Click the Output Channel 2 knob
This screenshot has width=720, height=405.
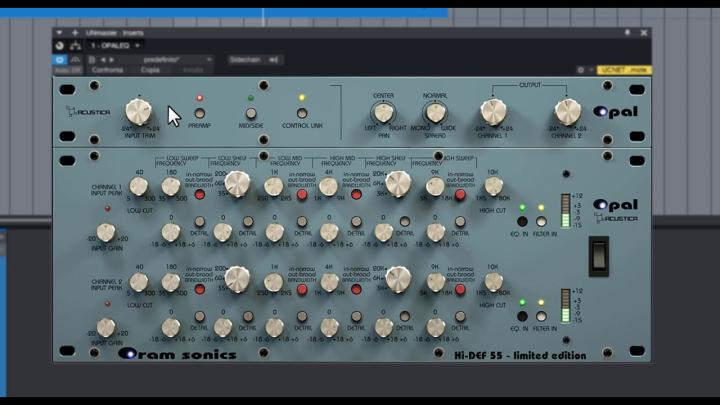click(x=568, y=112)
